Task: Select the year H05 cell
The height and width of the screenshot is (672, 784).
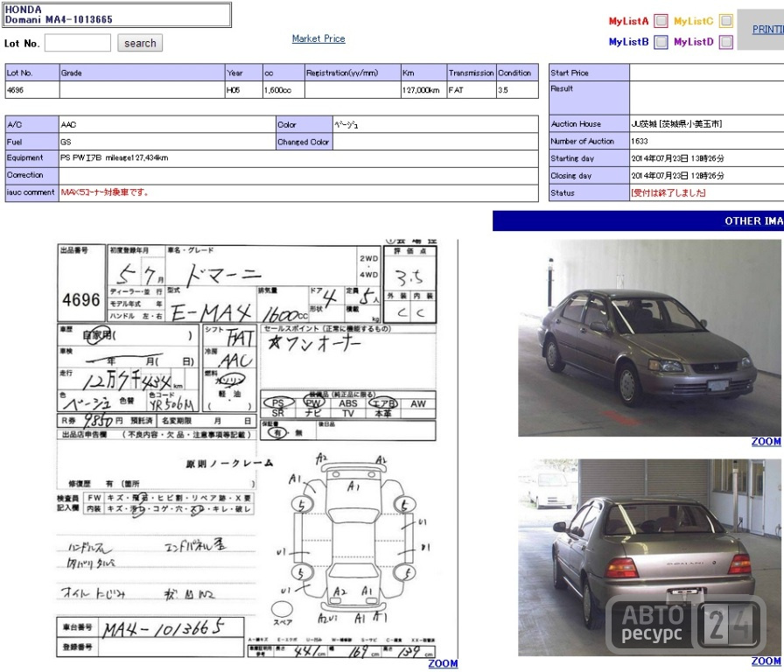Action: click(x=243, y=90)
